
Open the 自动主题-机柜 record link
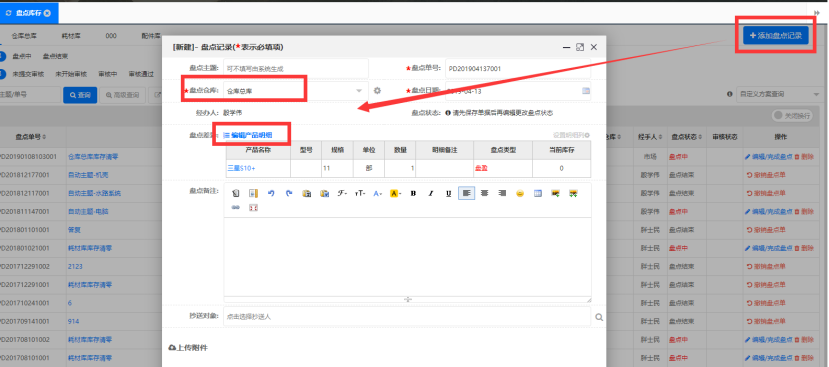[88, 175]
